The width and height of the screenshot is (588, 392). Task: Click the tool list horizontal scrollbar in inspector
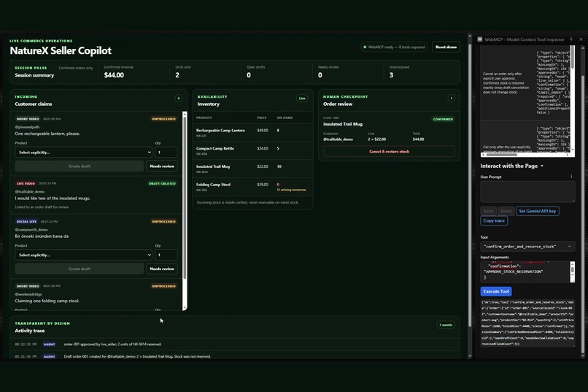(x=502, y=155)
